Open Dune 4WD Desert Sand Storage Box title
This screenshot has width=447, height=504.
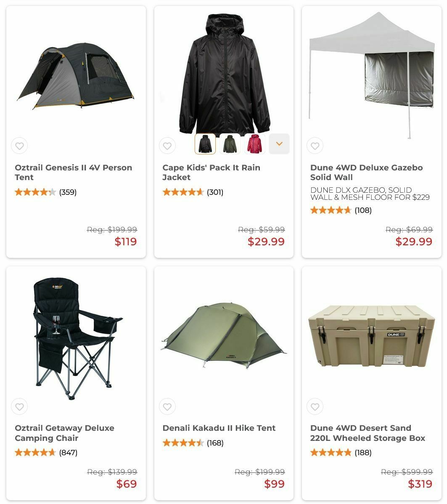click(368, 433)
